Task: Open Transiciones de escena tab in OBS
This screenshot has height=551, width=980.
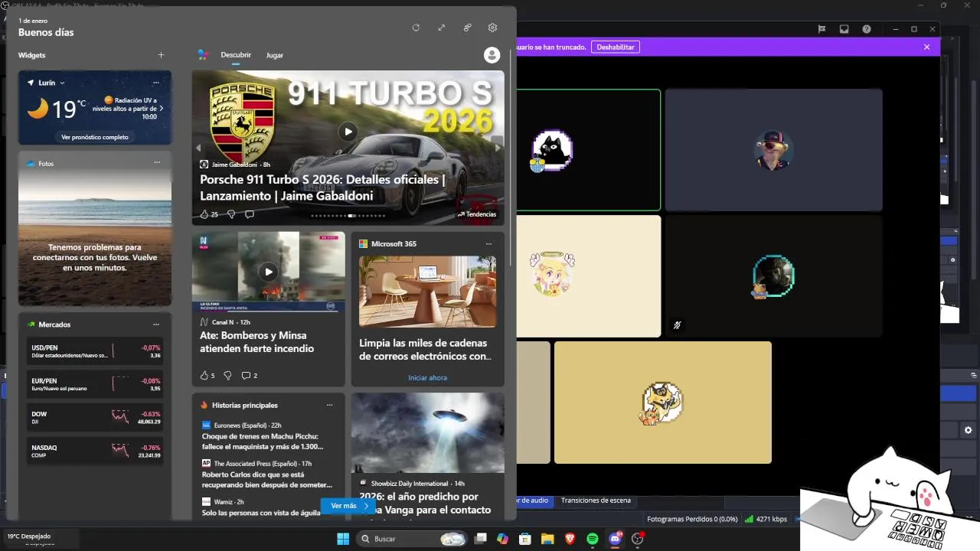Action: click(596, 500)
